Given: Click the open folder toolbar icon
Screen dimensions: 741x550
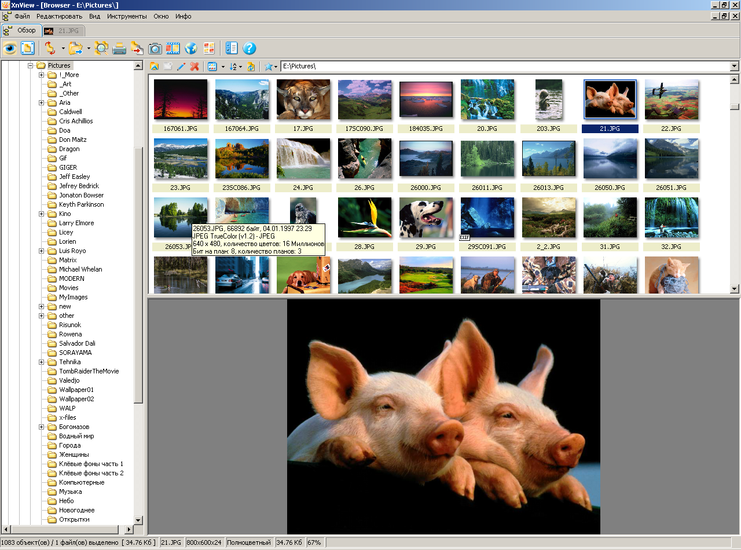Looking at the screenshot, I should [75, 48].
